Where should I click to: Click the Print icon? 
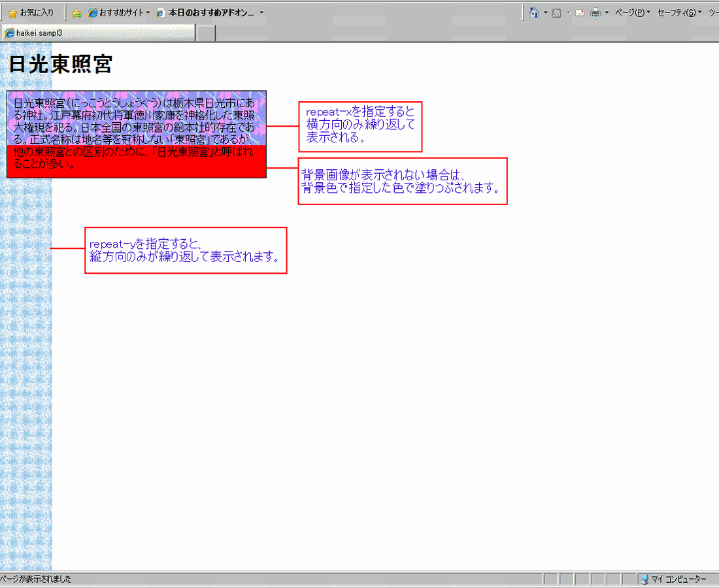[595, 13]
